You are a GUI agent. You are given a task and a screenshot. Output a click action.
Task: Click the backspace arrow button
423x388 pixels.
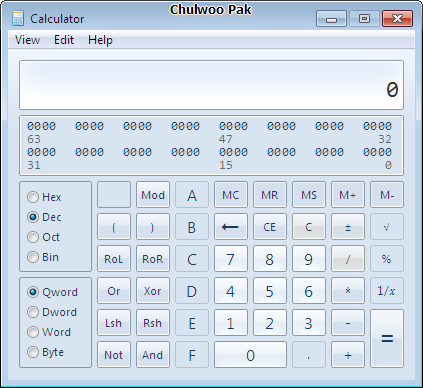pyautogui.click(x=231, y=227)
